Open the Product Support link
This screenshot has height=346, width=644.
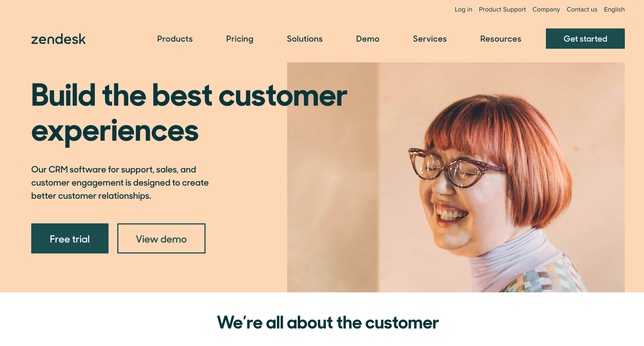[502, 10]
